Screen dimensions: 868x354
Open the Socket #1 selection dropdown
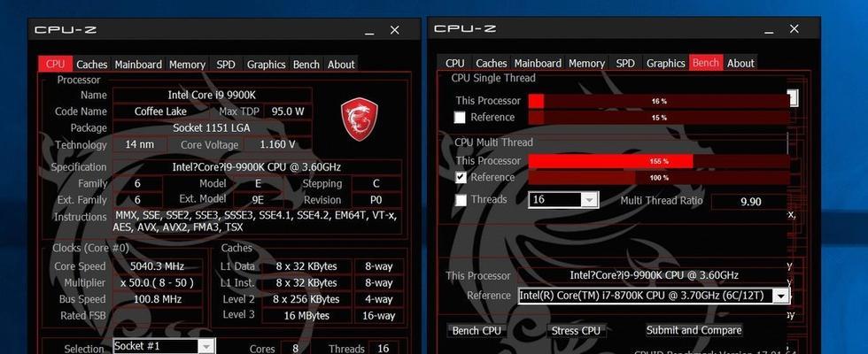[164, 346]
